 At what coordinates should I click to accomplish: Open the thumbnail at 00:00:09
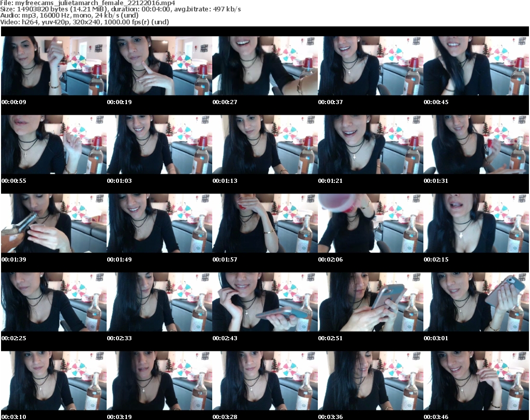(x=54, y=66)
